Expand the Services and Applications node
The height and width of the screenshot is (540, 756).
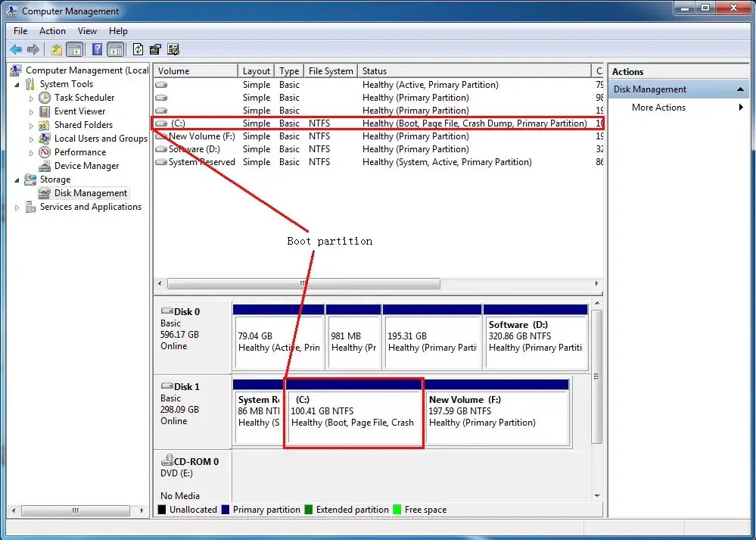click(17, 208)
